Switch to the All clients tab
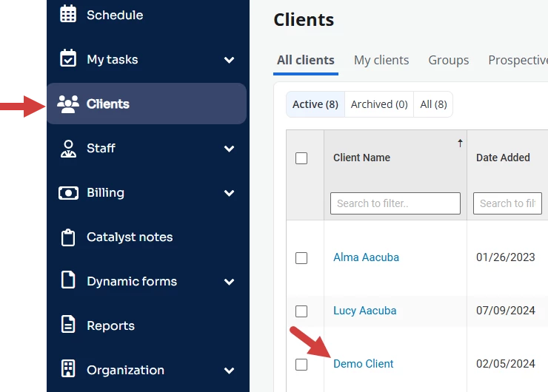The height and width of the screenshot is (392, 548). point(305,60)
